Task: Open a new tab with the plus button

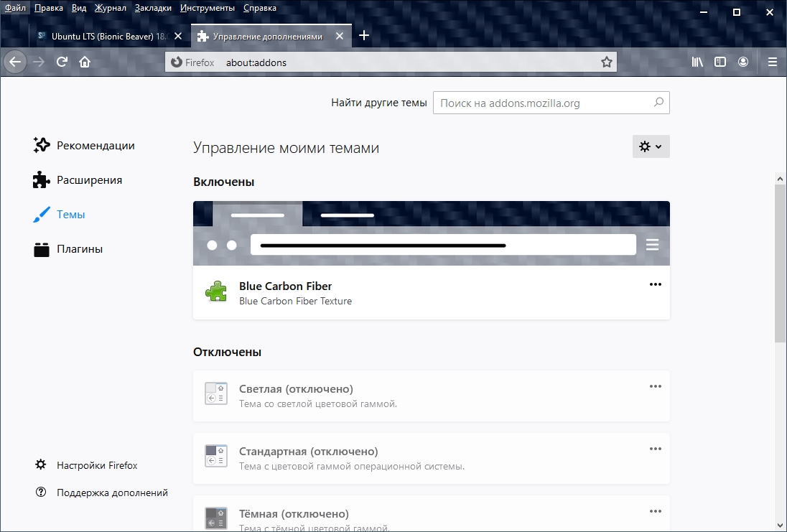Action: pyautogui.click(x=364, y=35)
